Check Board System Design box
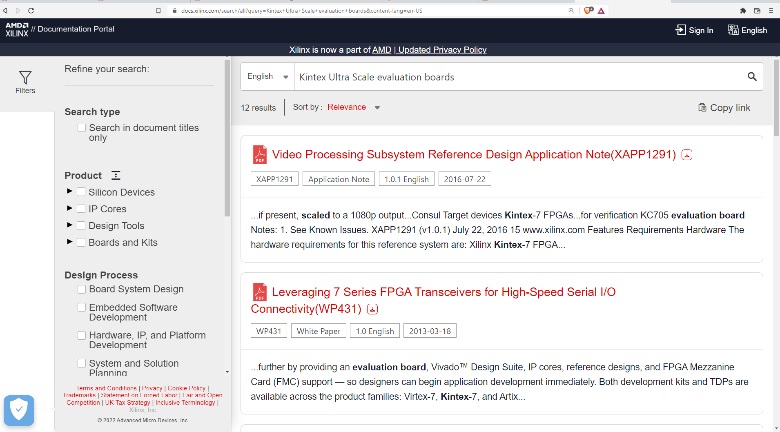 [x=82, y=289]
